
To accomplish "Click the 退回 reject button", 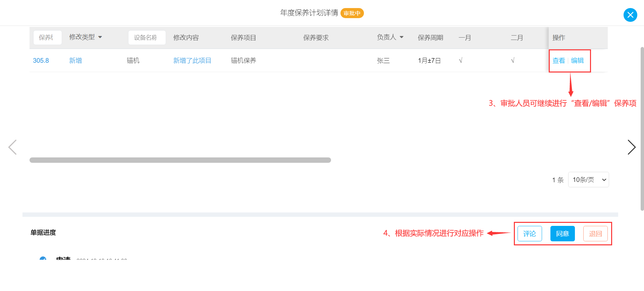I will tap(595, 234).
